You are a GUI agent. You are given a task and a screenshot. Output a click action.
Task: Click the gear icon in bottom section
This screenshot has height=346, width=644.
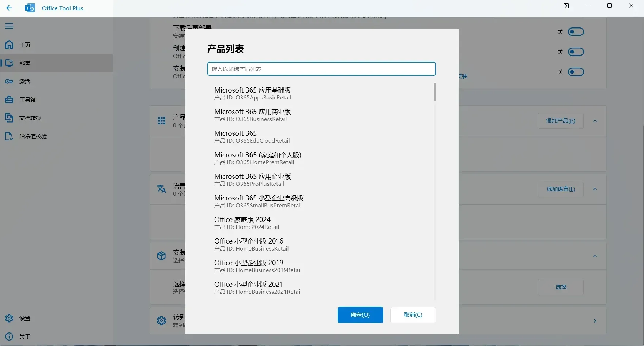[162, 321]
